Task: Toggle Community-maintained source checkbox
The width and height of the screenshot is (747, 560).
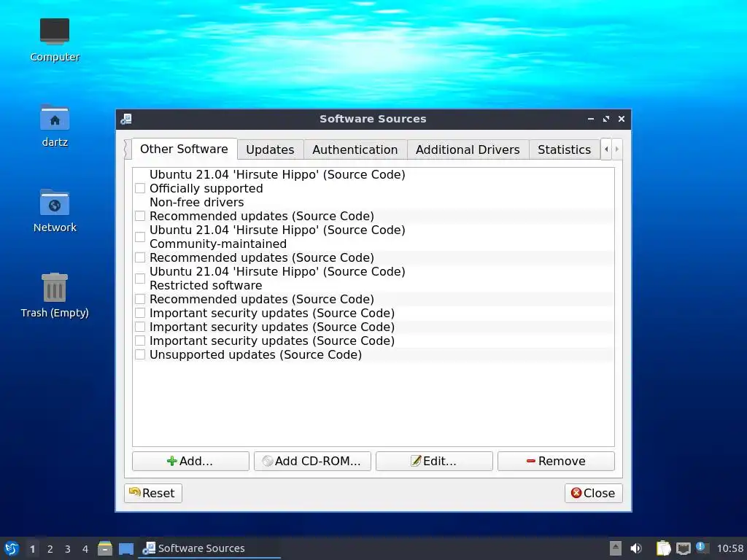Action: (x=140, y=237)
